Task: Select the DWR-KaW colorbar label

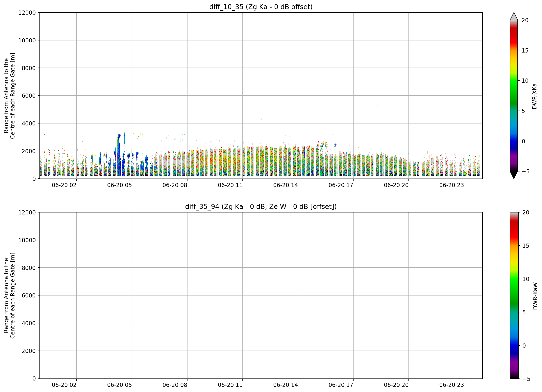Action: [535, 296]
